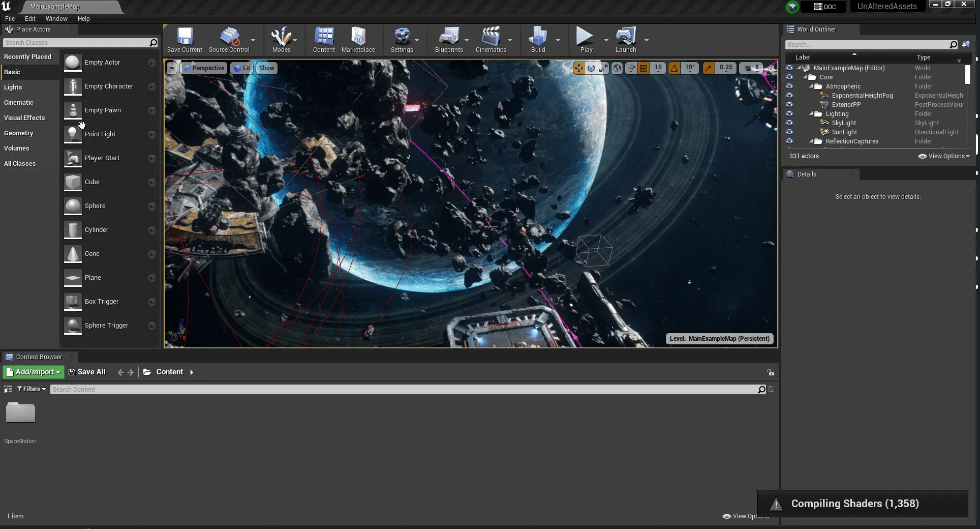Click the Source Control icon
Image resolution: width=980 pixels, height=529 pixels.
point(229,40)
